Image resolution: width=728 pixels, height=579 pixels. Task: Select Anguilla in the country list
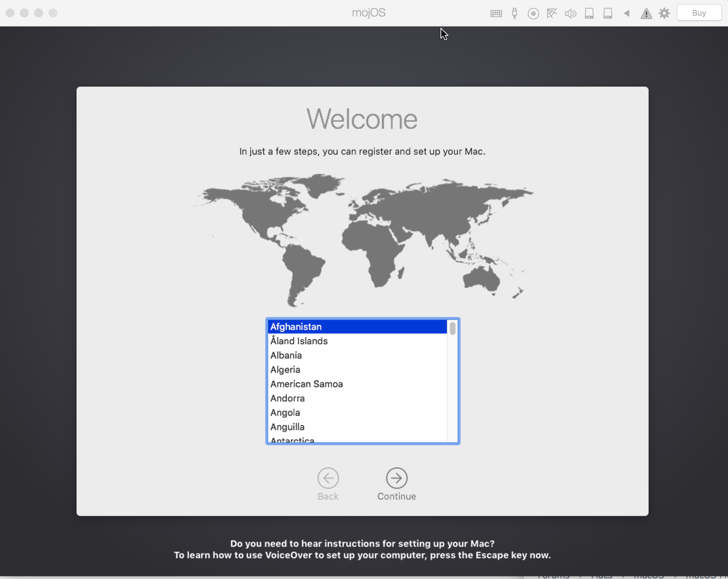pyautogui.click(x=287, y=427)
